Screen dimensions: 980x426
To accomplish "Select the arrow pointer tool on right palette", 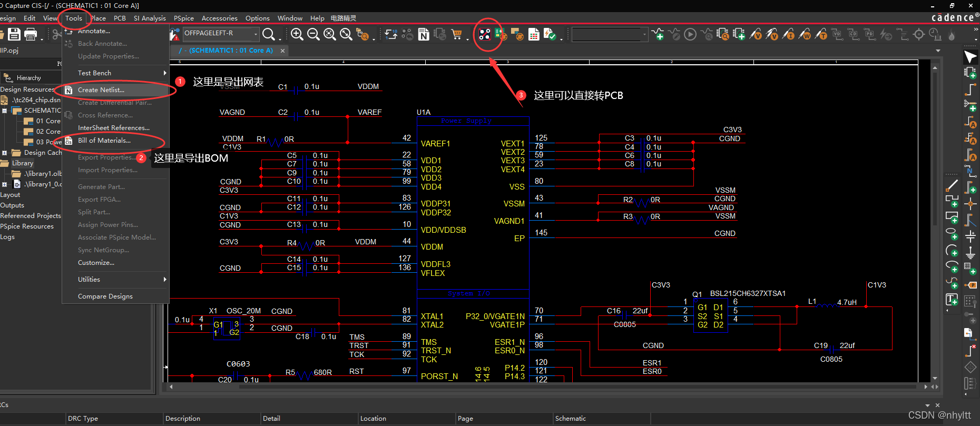I will (x=970, y=57).
